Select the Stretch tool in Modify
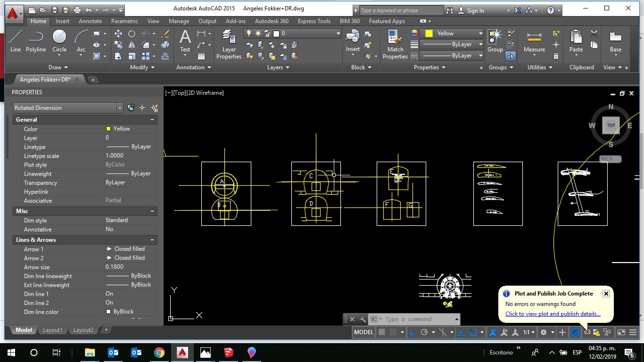 [x=118, y=56]
